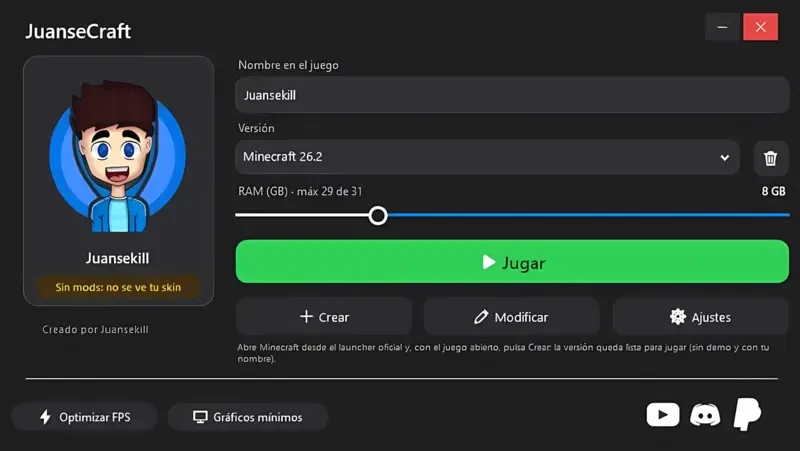The height and width of the screenshot is (451, 800).
Task: Click the Juansekill name input field
Action: (512, 95)
